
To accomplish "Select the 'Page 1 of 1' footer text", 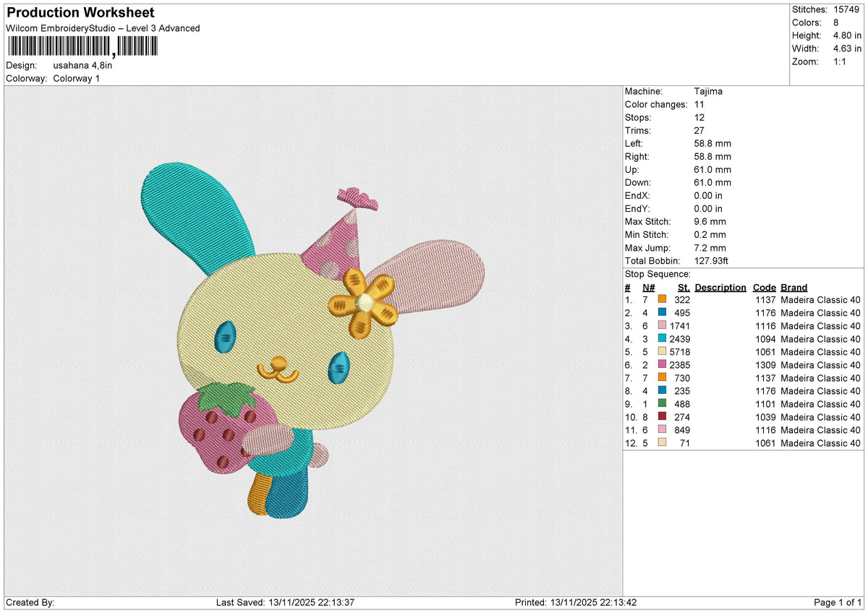I will tap(838, 603).
